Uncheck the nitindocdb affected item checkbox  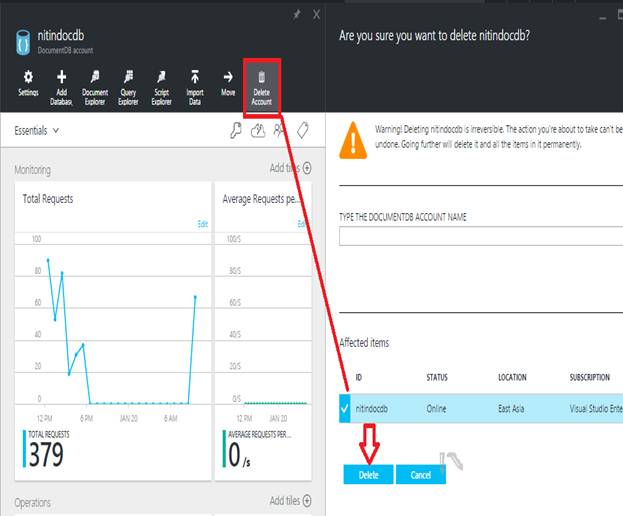coord(344,408)
